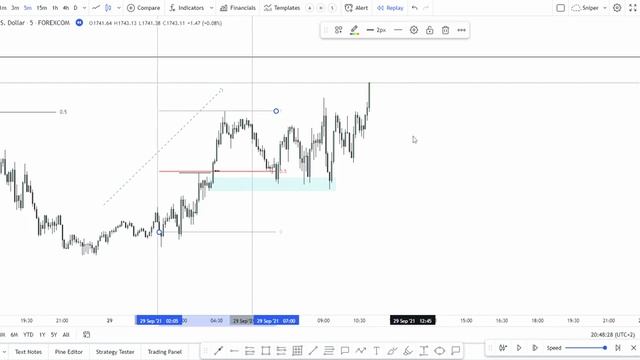This screenshot has height=360, width=640.
Task: Switch to 1h timeframe
Action: [x=55, y=8]
